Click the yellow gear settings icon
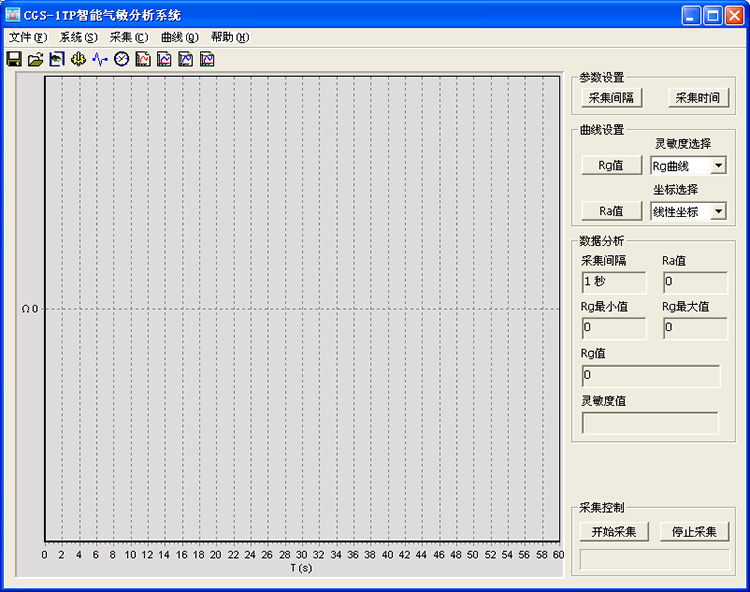 pyautogui.click(x=78, y=59)
